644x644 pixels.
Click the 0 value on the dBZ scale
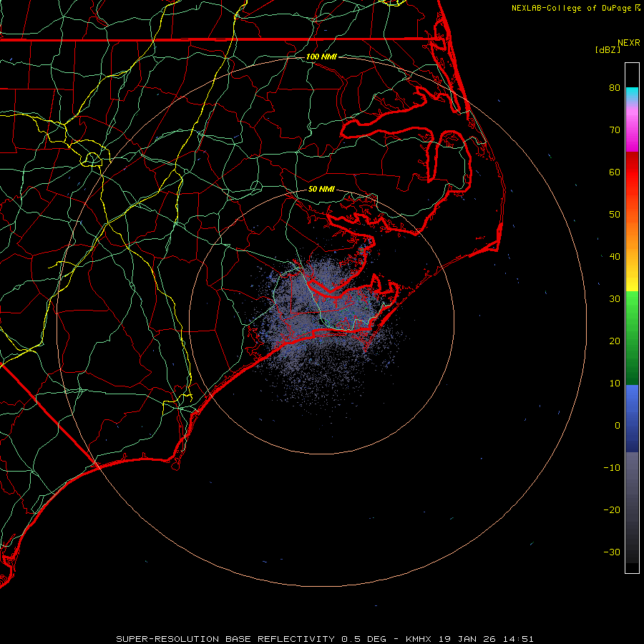pyautogui.click(x=618, y=426)
